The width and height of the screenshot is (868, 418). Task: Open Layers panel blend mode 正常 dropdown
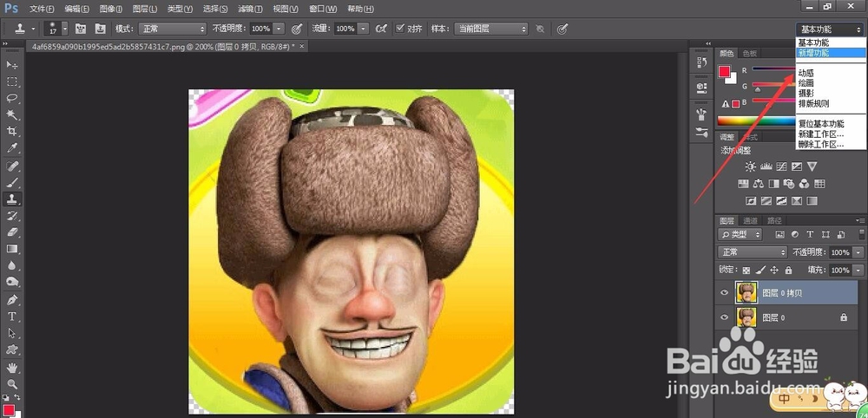point(753,252)
